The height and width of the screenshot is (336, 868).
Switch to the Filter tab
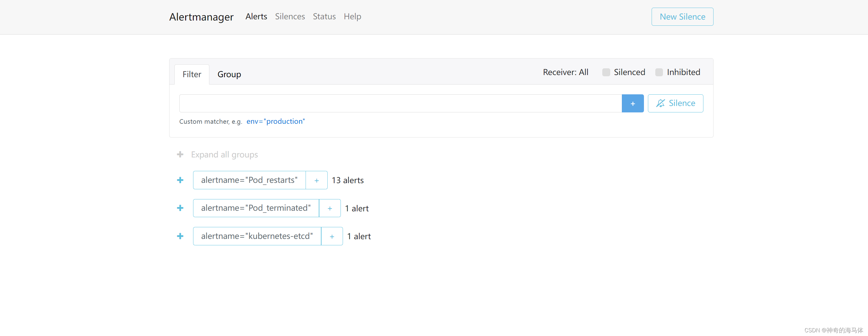192,74
